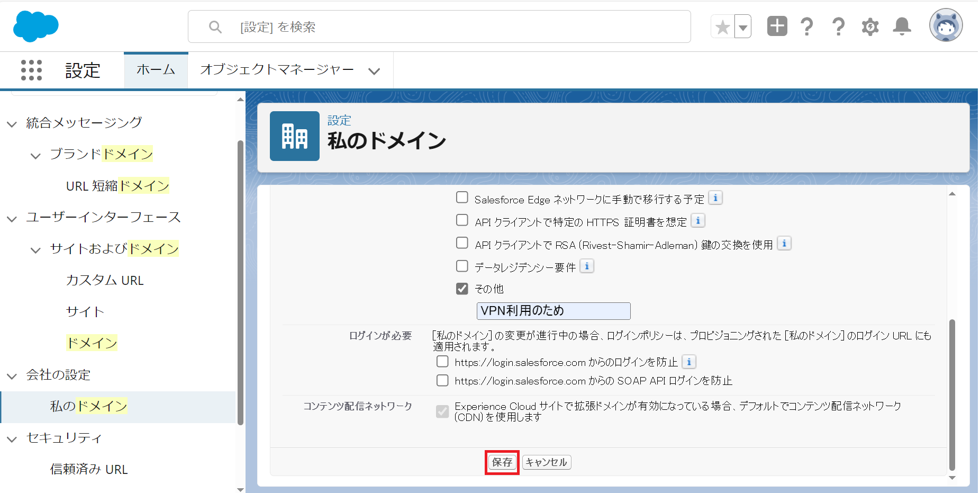This screenshot has width=980, height=493.
Task: Click info icon beside データレジデンシー要件
Action: tap(587, 266)
